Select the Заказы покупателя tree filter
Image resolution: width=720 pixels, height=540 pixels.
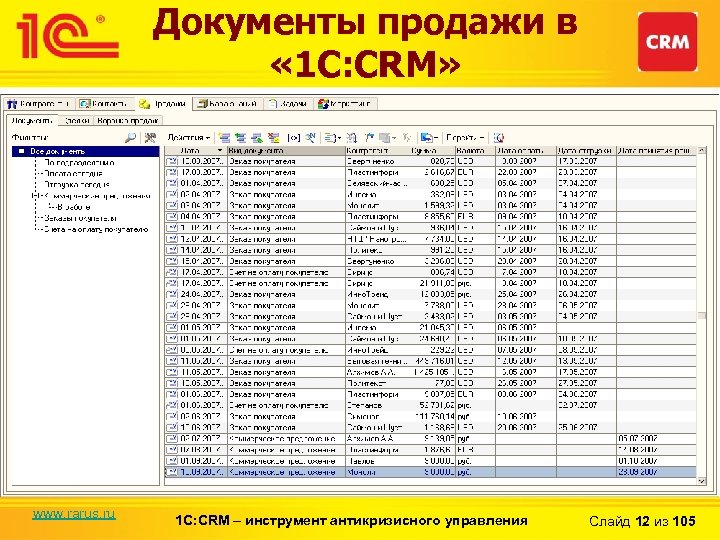coord(80,218)
